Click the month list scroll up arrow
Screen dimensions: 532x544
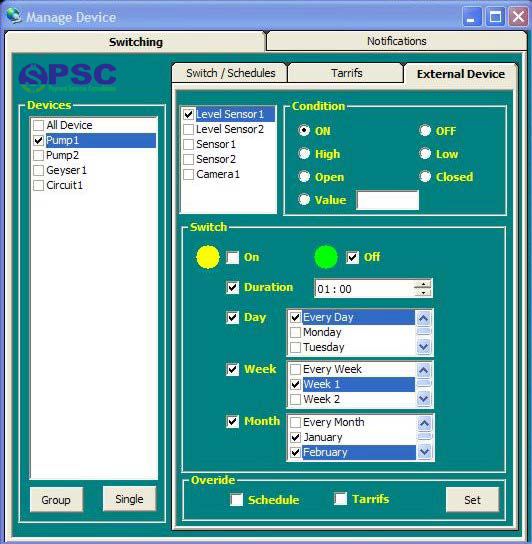point(424,423)
